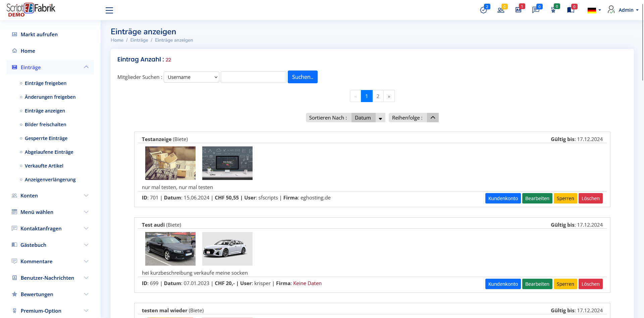Open Einträge freigeben submenu item

(46, 83)
